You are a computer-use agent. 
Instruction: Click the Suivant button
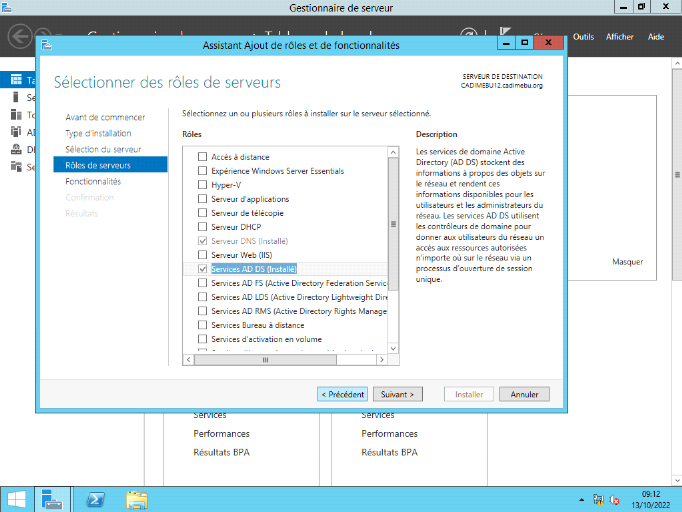click(398, 394)
